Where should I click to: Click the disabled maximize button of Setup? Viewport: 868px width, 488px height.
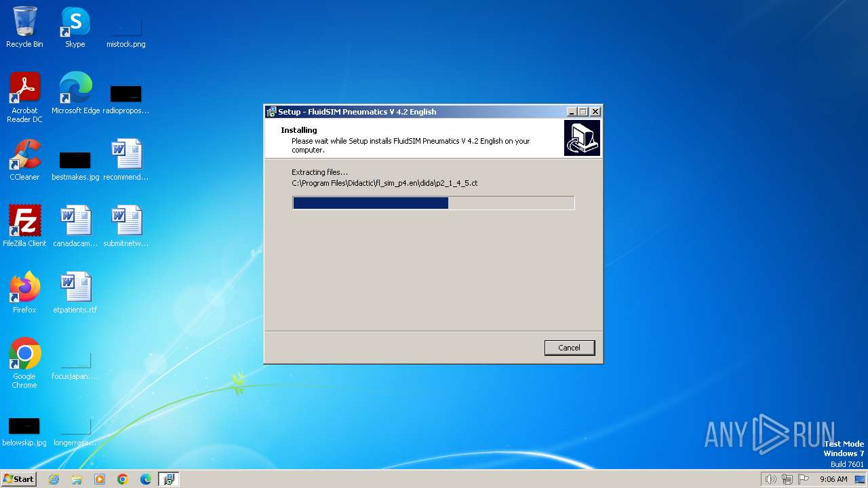583,112
